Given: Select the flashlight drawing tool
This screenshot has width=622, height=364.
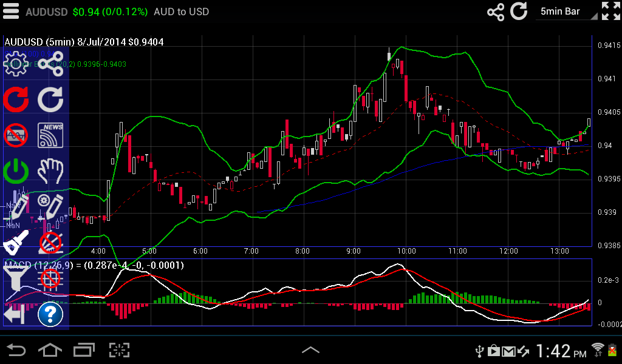Looking at the screenshot, I should coord(15,242).
